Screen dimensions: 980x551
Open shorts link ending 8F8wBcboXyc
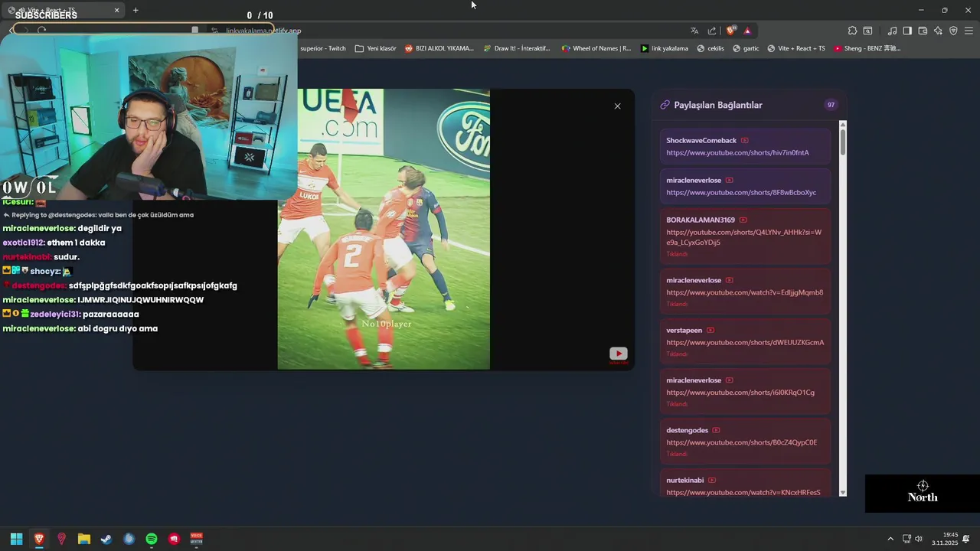pos(741,192)
